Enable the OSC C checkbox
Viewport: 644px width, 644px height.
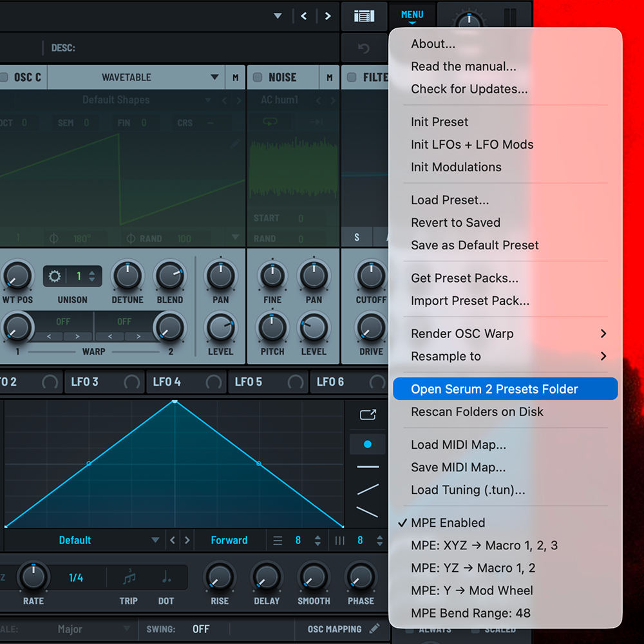pyautogui.click(x=4, y=77)
